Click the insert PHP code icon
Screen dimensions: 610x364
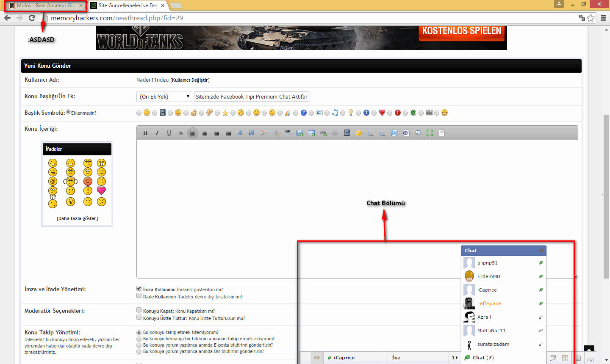click(406, 133)
